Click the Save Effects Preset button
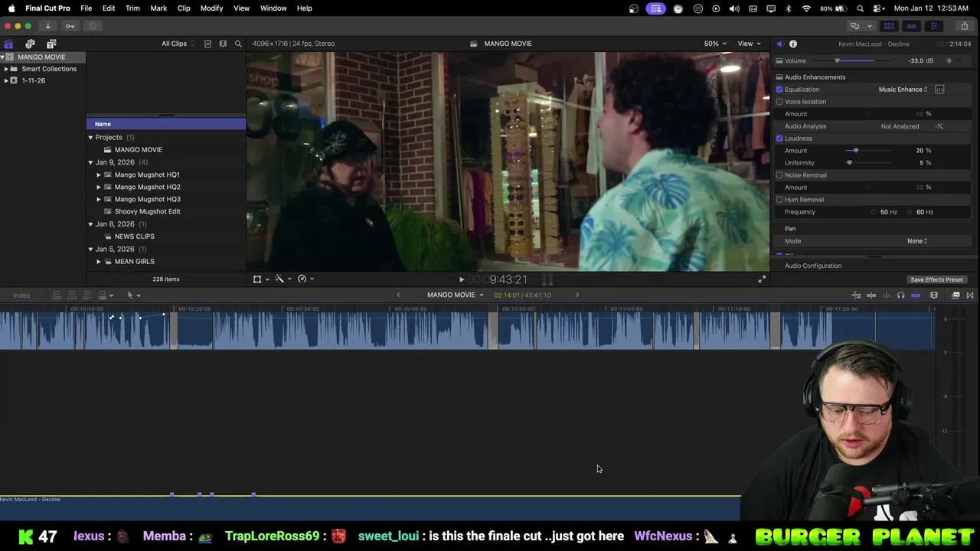 coord(936,280)
